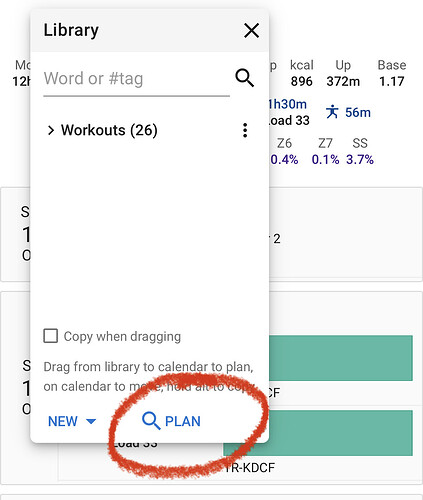
Task: Focus the Word or #tag search field
Action: pos(137,79)
